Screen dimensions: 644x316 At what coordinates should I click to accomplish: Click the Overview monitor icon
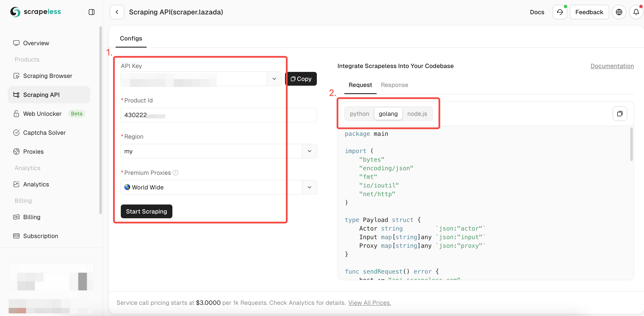[16, 43]
